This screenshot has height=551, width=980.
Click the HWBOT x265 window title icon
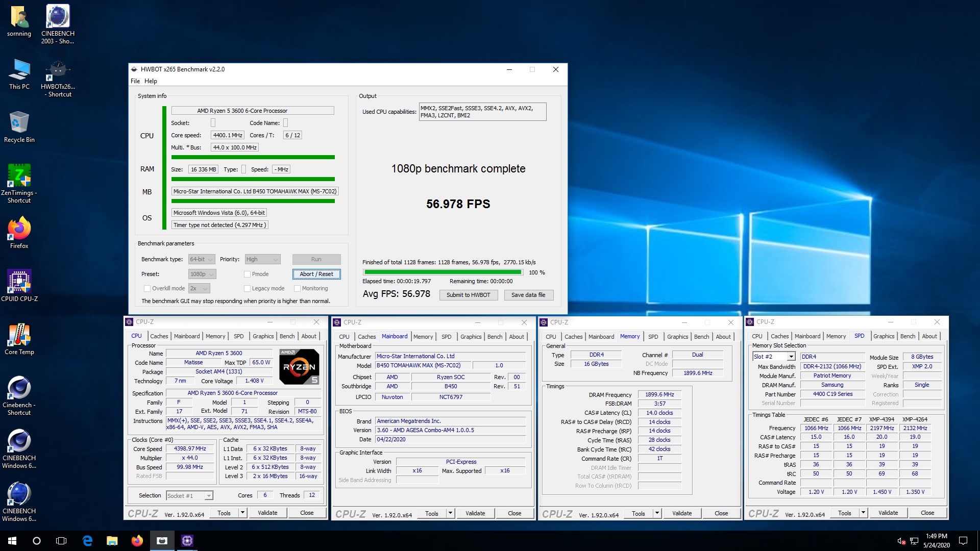134,69
